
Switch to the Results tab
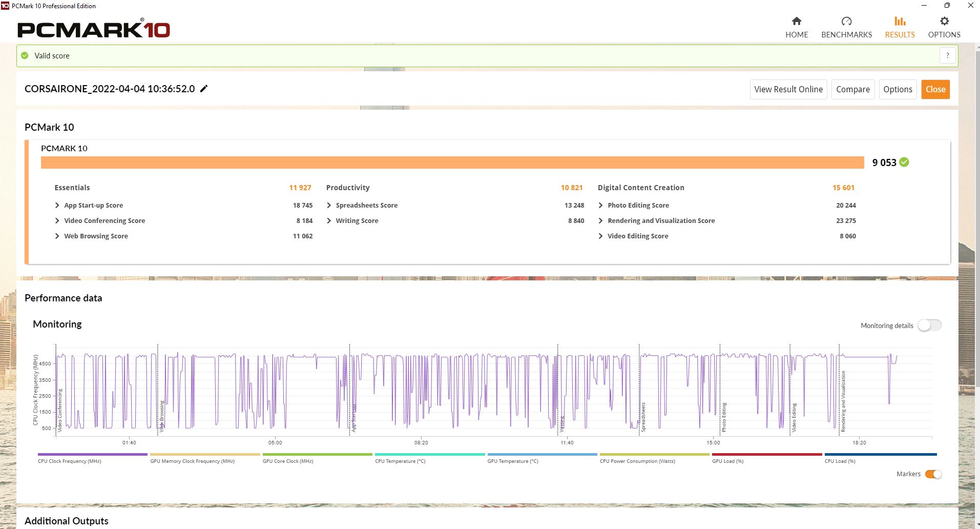click(x=900, y=27)
